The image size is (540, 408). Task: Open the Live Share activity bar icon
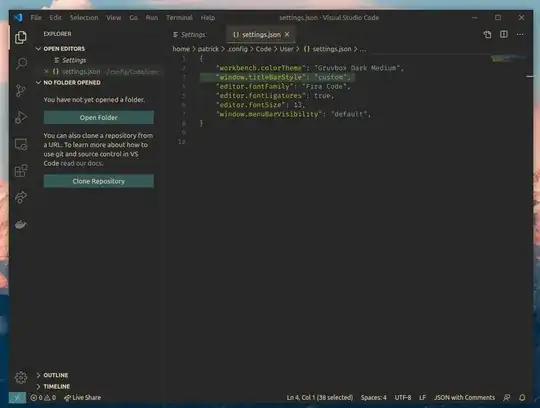21,197
